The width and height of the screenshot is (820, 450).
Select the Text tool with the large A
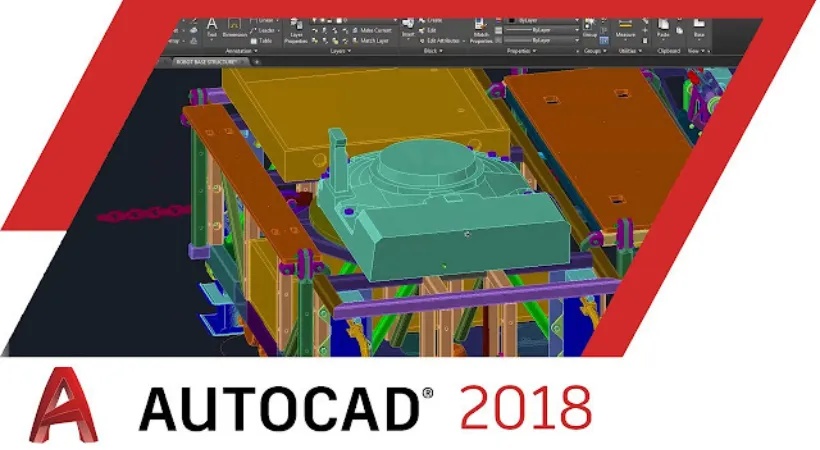212,29
